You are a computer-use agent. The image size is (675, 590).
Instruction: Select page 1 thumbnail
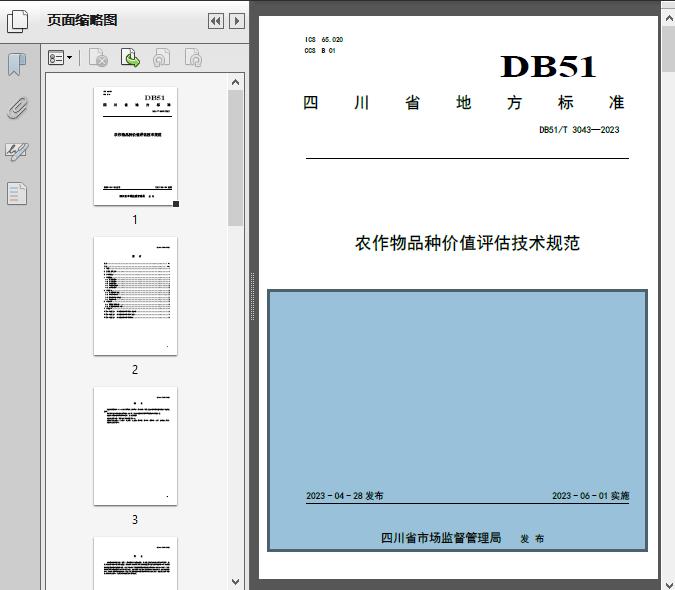[x=135, y=146]
